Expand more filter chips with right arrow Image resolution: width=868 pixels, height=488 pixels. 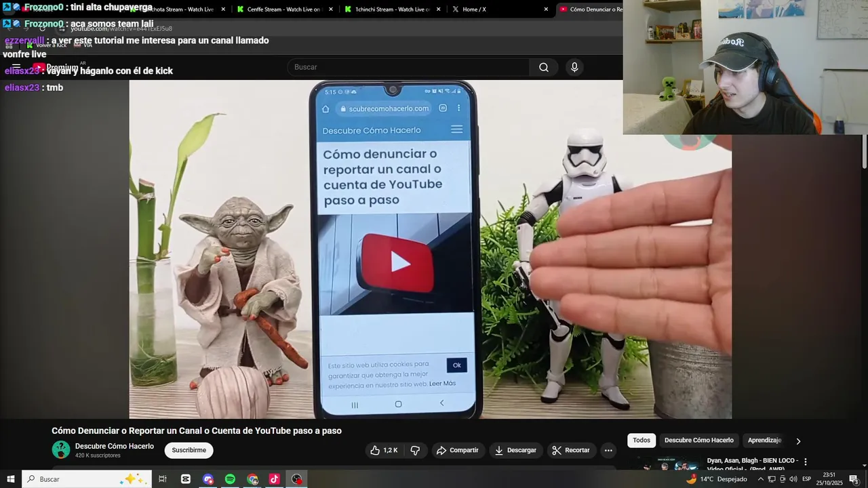coord(798,441)
